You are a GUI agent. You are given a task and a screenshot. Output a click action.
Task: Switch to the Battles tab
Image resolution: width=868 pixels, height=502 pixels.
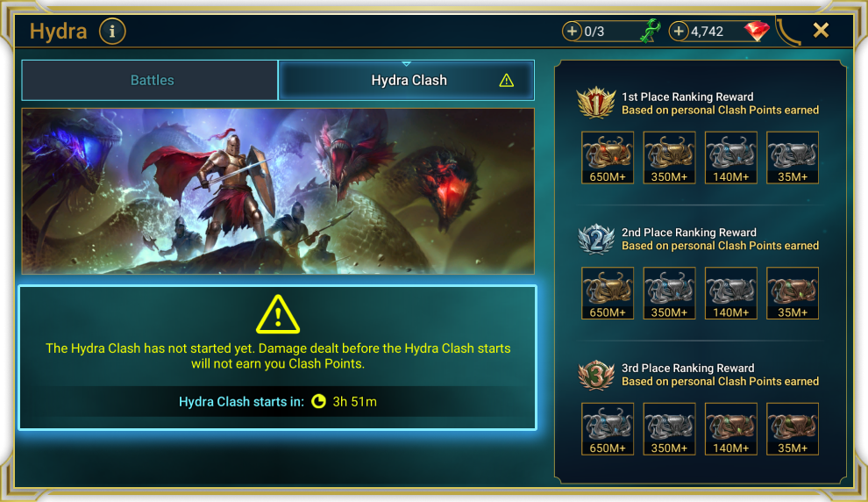pos(149,81)
